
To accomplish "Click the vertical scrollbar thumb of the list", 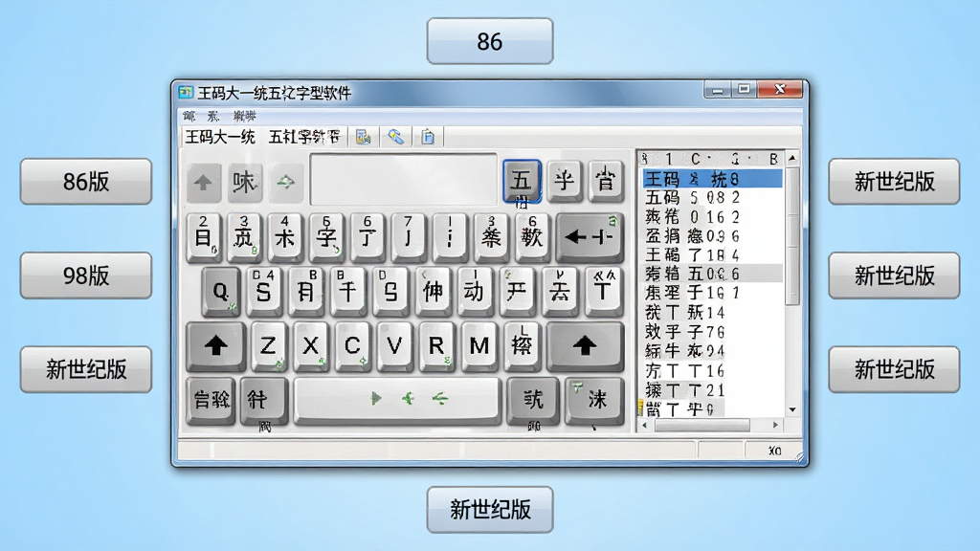I will point(792,236).
